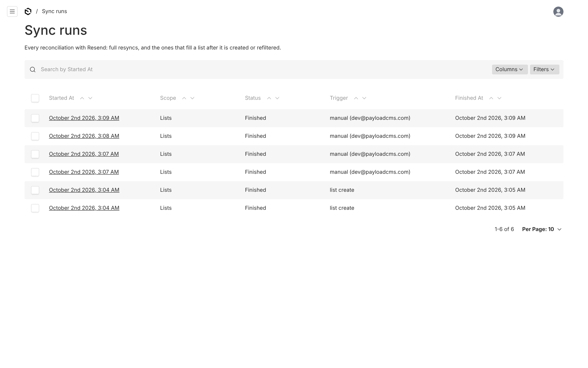This screenshot has height=368, width=588.
Task: Click the Finished status of the 3:08 AM row
Action: (x=255, y=136)
